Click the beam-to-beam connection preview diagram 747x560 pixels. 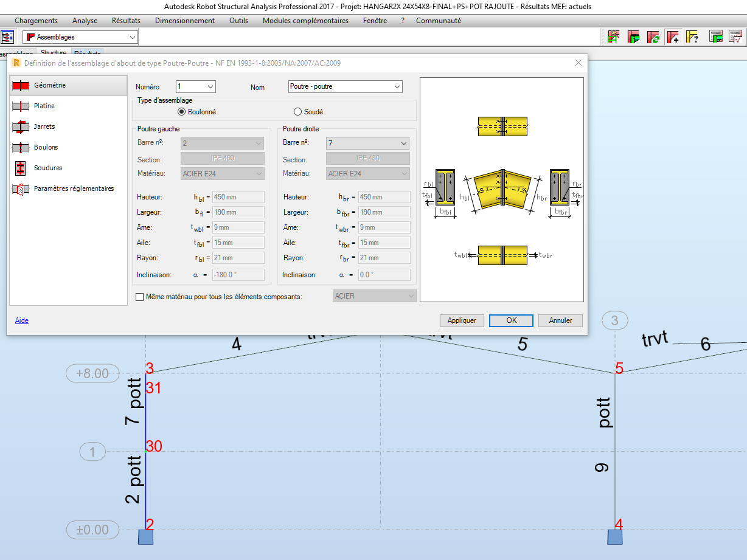(x=502, y=190)
